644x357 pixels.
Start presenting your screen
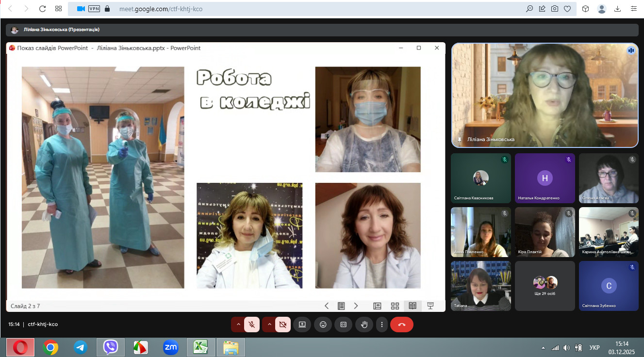pyautogui.click(x=302, y=325)
